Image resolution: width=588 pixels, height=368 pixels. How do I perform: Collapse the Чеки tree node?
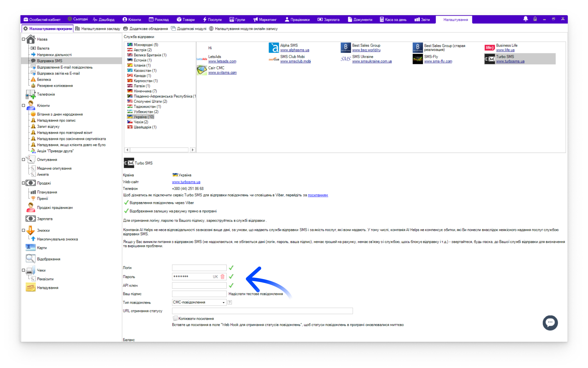(24, 270)
